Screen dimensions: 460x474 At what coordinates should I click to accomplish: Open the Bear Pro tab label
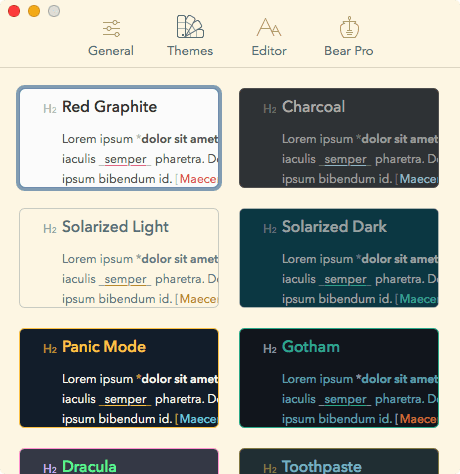tap(349, 51)
